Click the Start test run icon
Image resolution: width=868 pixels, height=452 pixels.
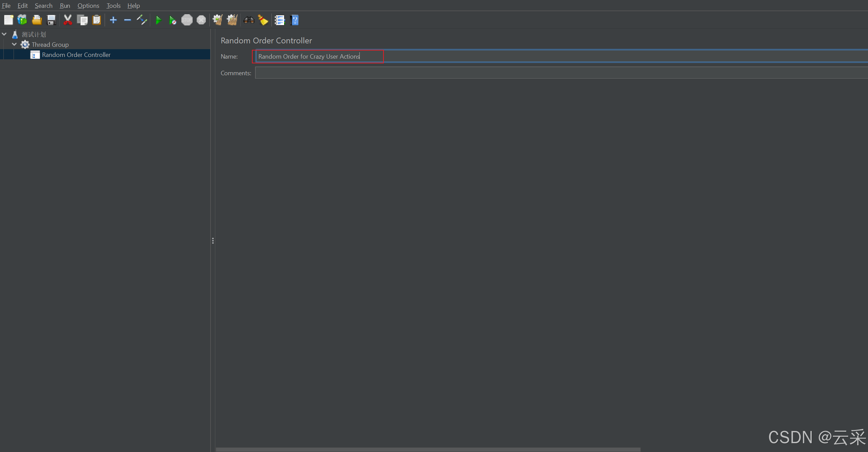coord(158,20)
